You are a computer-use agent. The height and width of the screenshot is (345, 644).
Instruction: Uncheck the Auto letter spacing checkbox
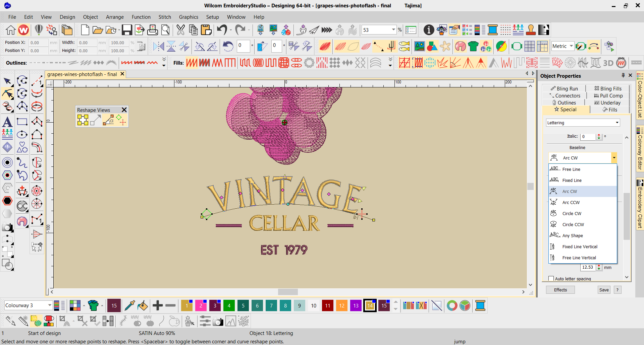point(551,278)
